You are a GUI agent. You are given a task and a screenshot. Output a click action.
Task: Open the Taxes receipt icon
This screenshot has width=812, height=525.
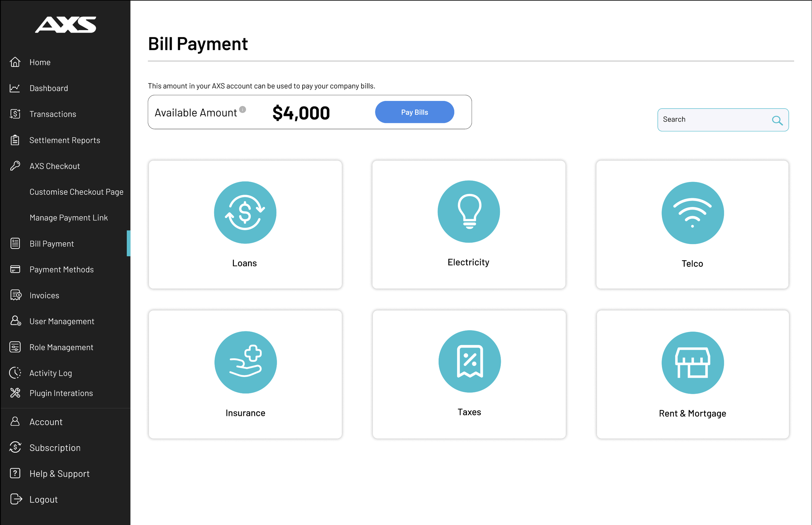click(469, 361)
